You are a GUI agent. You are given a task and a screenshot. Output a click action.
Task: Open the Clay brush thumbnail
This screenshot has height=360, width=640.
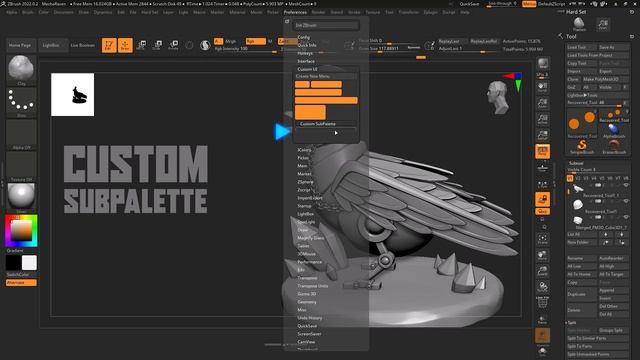pyautogui.click(x=21, y=69)
